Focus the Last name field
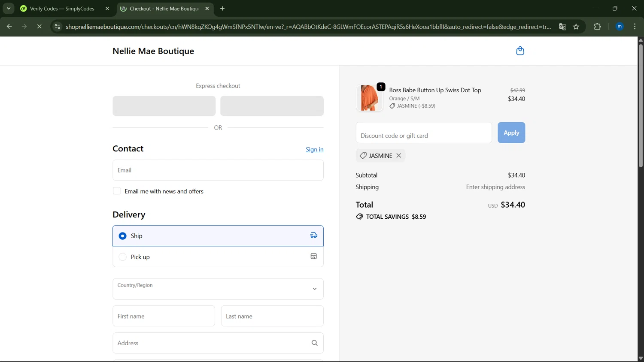 coord(272,316)
